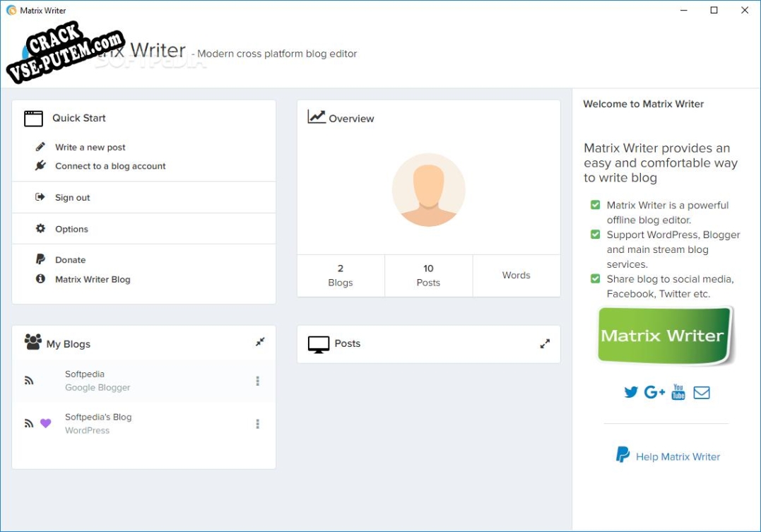Open the Matrix Writer Blog link
Image resolution: width=761 pixels, height=532 pixels.
(x=93, y=279)
